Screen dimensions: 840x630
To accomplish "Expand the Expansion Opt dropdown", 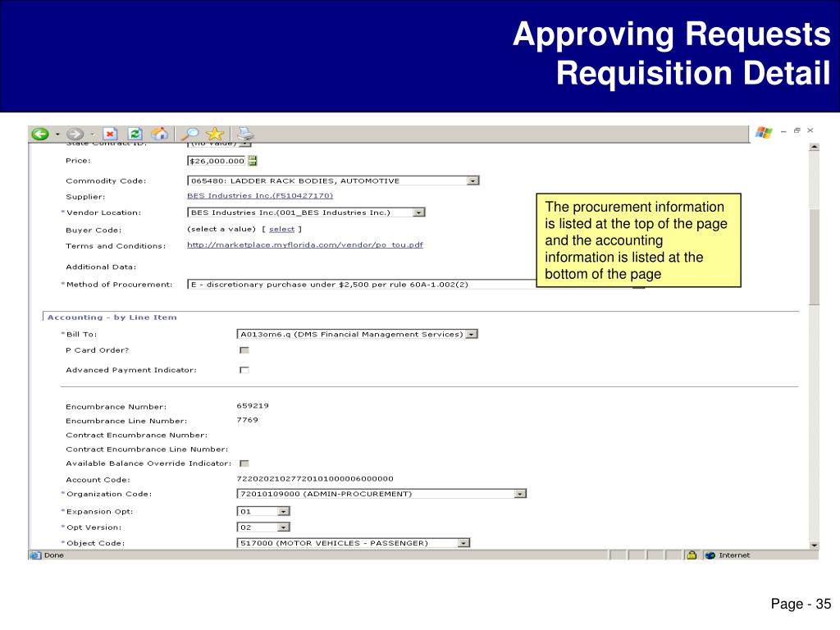I will click(284, 512).
